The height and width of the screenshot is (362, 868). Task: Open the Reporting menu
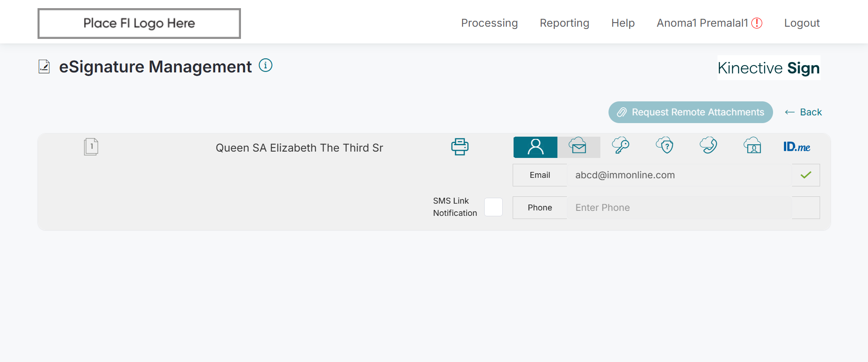564,23
